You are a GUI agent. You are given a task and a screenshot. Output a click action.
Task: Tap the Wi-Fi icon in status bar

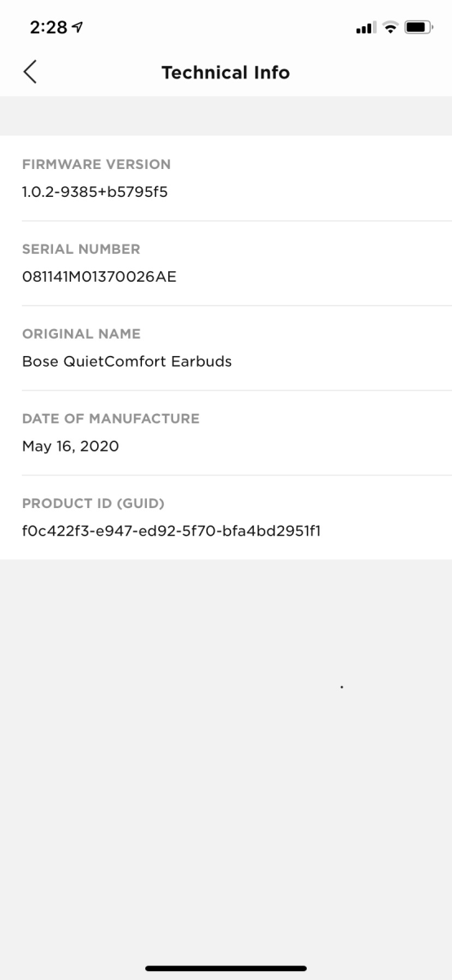pyautogui.click(x=388, y=28)
